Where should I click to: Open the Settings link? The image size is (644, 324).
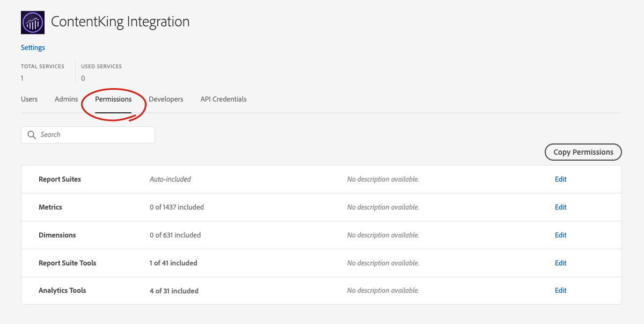coord(33,47)
